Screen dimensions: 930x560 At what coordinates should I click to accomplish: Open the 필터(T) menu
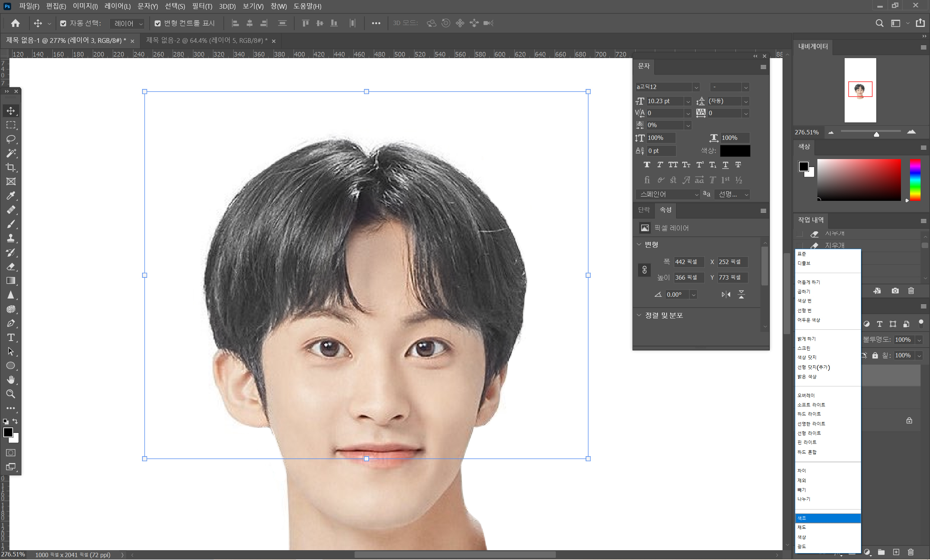tap(202, 6)
